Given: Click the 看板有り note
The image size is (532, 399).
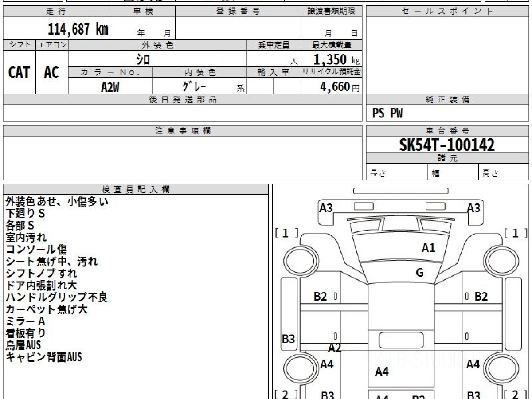Looking at the screenshot, I should pyautogui.click(x=26, y=333).
